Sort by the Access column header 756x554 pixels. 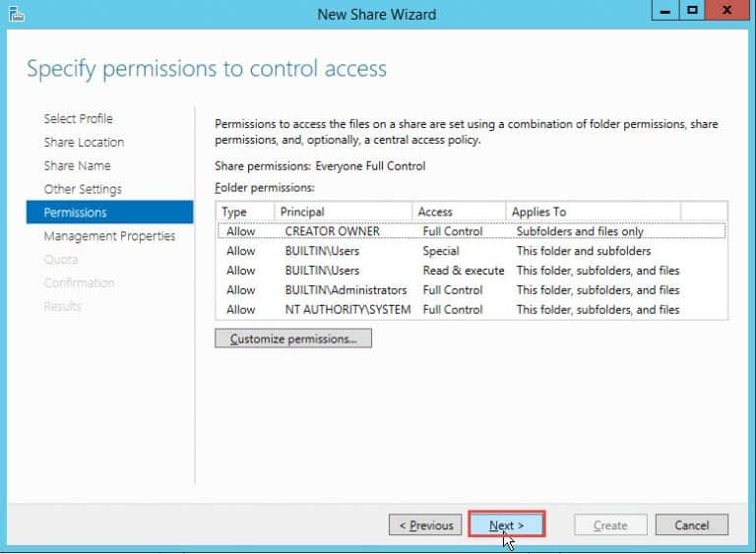tap(458, 212)
